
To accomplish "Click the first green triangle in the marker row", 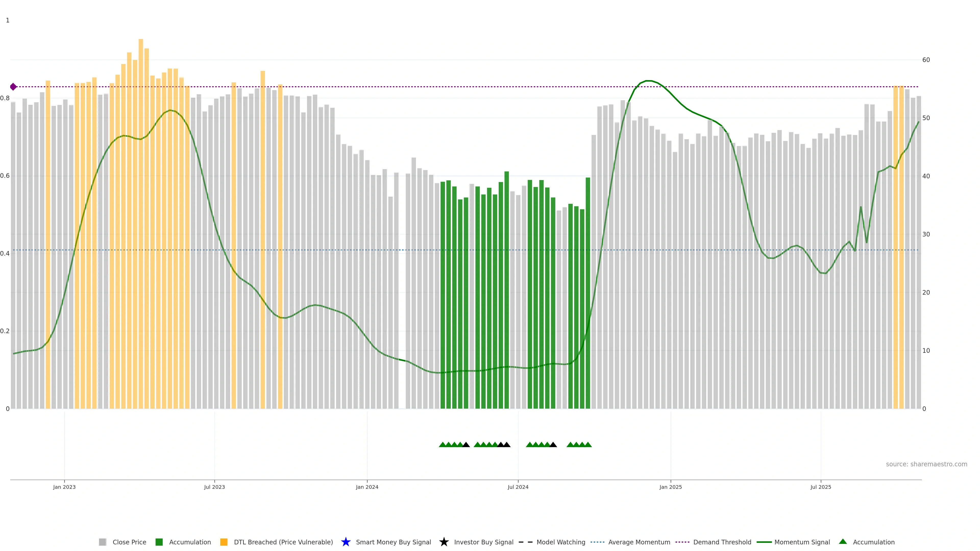I will pyautogui.click(x=443, y=445).
